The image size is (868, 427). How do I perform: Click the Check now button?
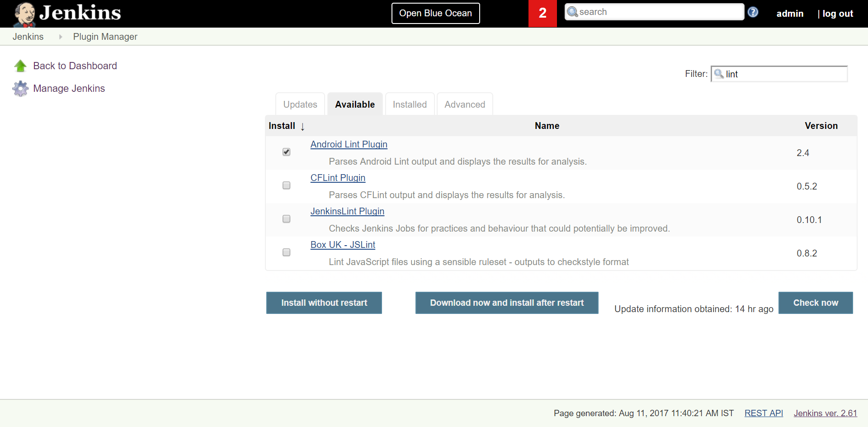tap(816, 303)
